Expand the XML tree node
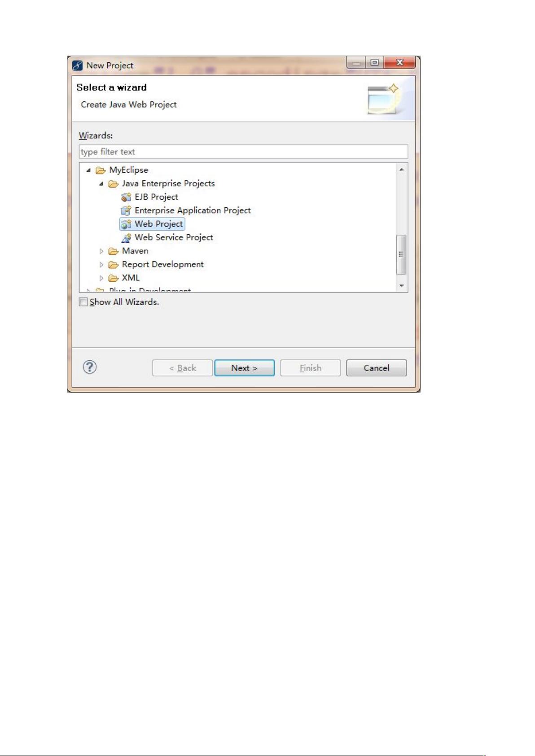The image size is (535, 756). tap(101, 278)
